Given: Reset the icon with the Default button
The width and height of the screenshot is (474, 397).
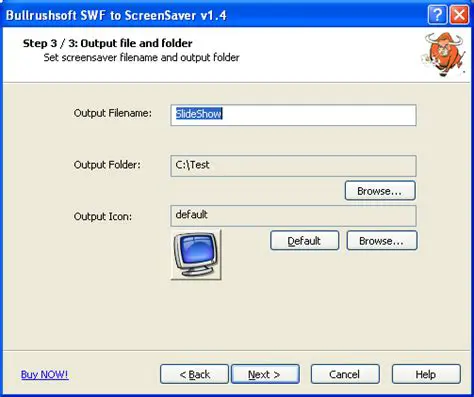Looking at the screenshot, I should [304, 240].
